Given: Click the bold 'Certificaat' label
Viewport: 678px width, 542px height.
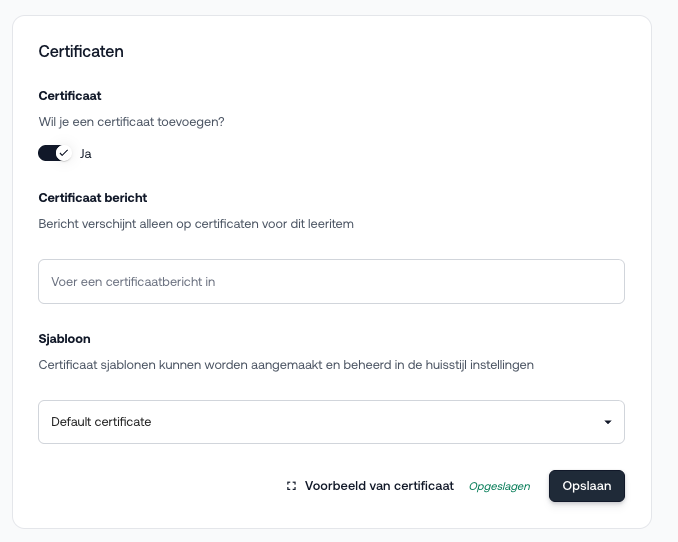Looking at the screenshot, I should 70,96.
